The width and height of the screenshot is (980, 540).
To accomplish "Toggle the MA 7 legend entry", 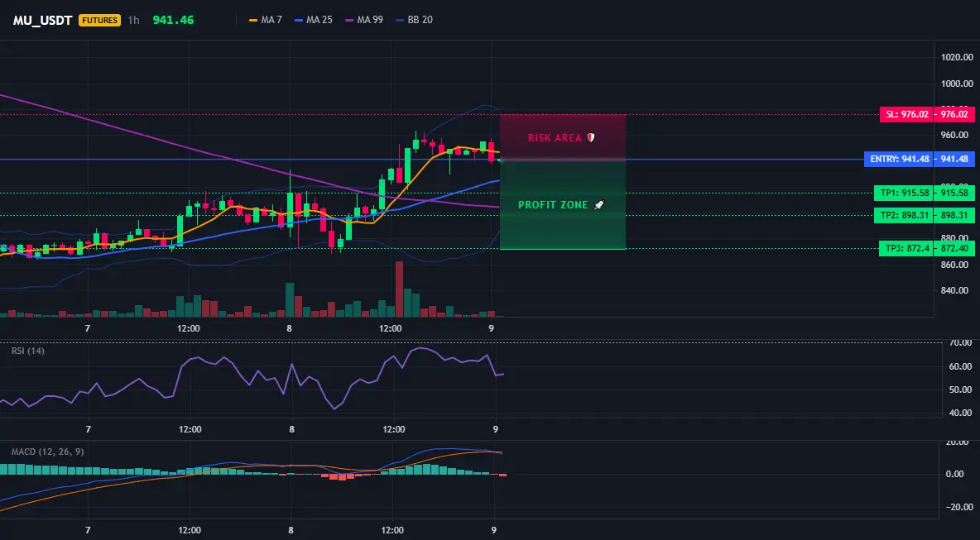I will pos(266,20).
